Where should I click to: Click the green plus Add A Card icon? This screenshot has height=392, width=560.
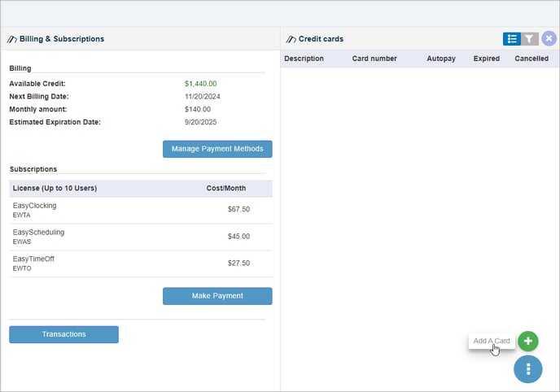tap(528, 341)
